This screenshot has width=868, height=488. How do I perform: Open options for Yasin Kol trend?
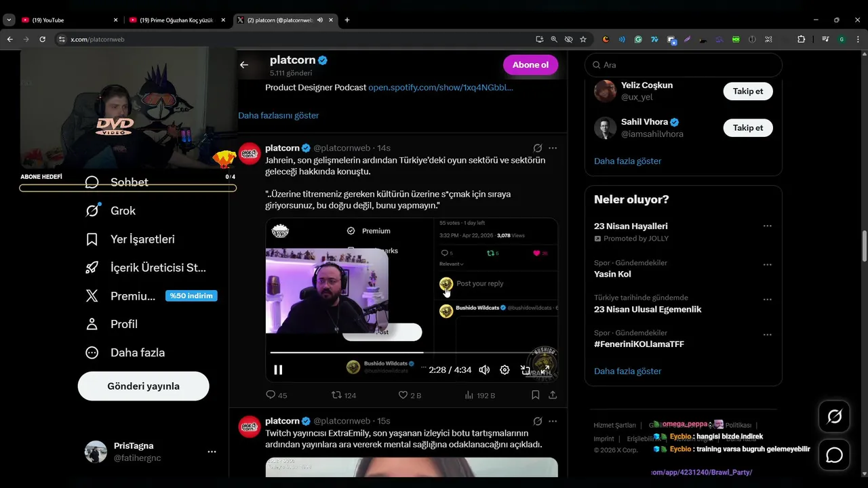(767, 264)
